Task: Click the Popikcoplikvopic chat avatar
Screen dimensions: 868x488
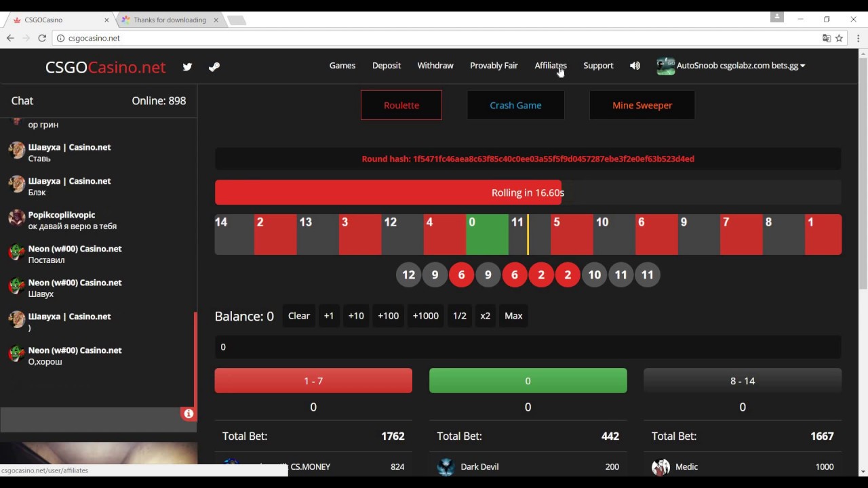Action: point(17,218)
